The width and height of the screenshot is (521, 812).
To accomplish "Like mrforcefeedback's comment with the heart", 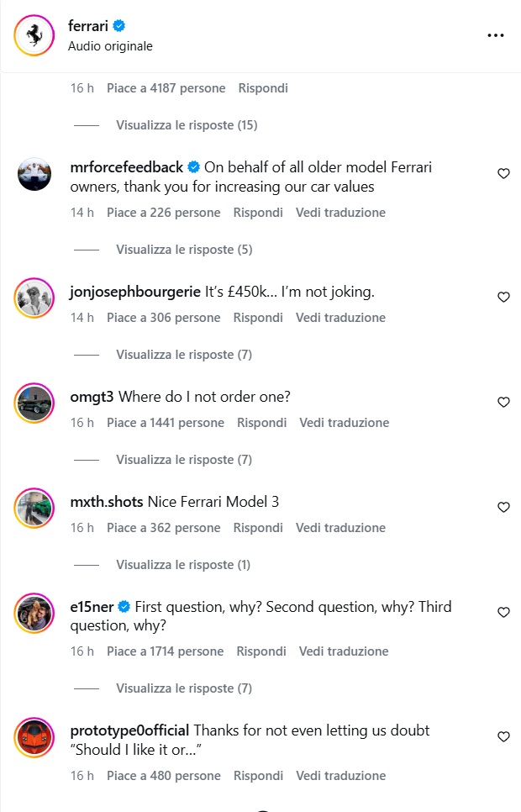I will (x=503, y=173).
